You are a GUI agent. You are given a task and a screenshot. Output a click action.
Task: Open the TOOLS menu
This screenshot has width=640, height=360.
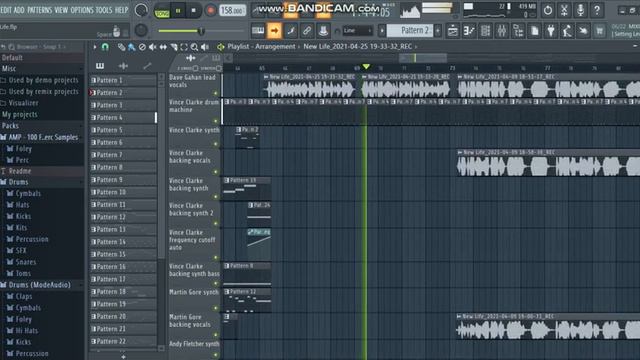(x=104, y=10)
